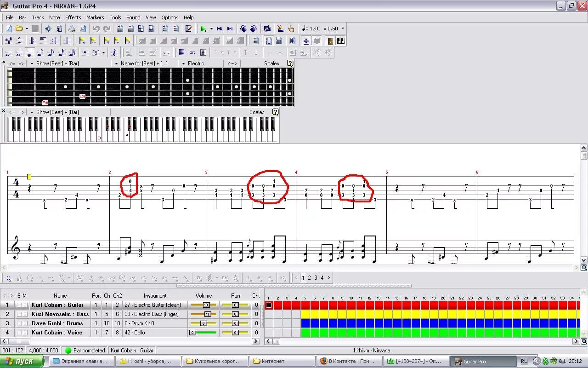
Task: Open the Effects menu
Action: pyautogui.click(x=73, y=17)
